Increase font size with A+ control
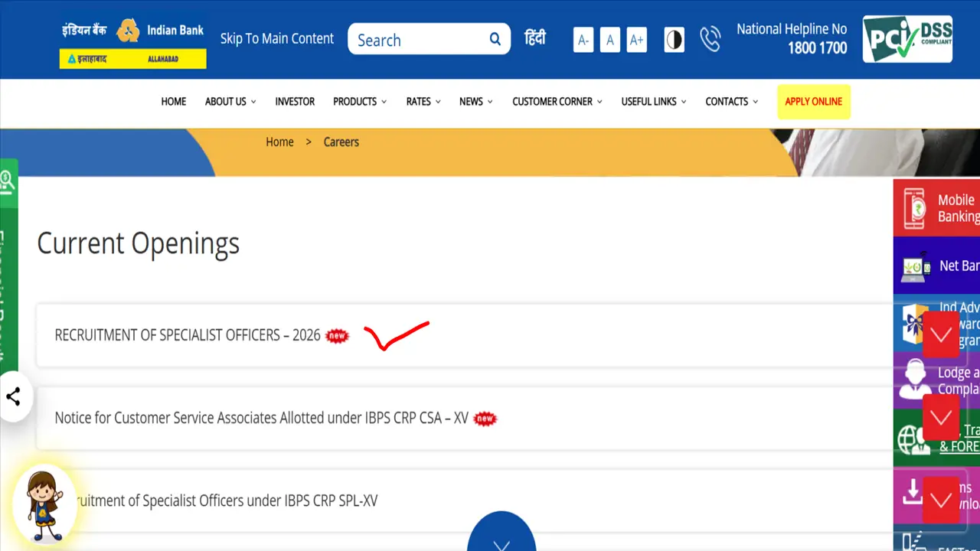980x551 pixels. pyautogui.click(x=637, y=39)
